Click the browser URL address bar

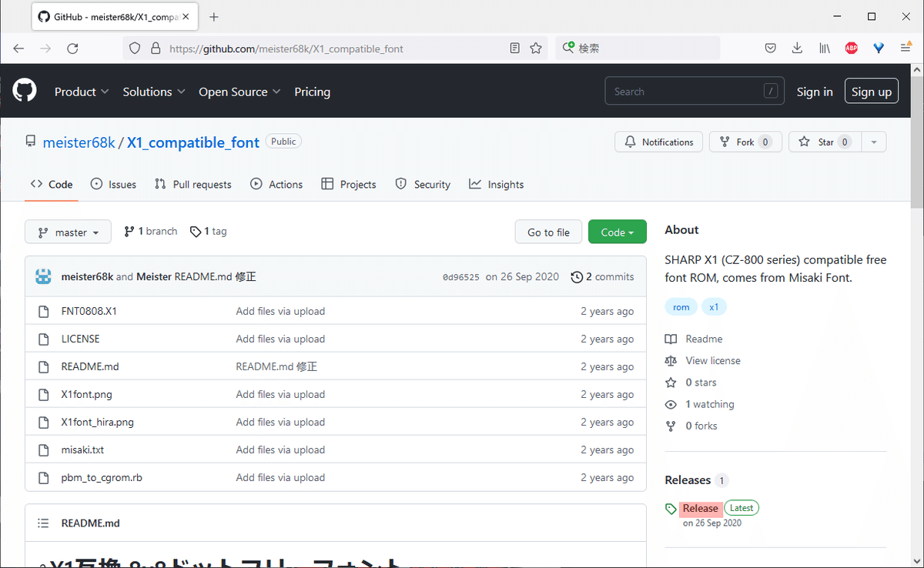pos(335,48)
